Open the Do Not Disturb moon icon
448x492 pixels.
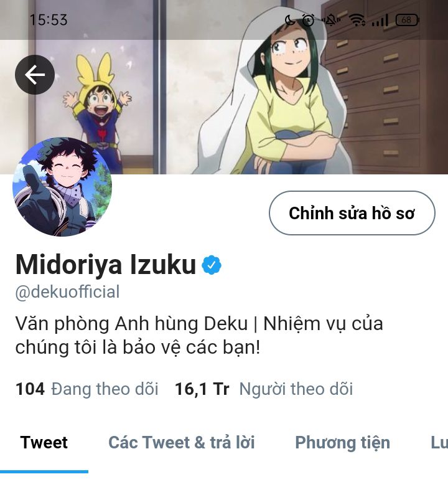click(290, 21)
